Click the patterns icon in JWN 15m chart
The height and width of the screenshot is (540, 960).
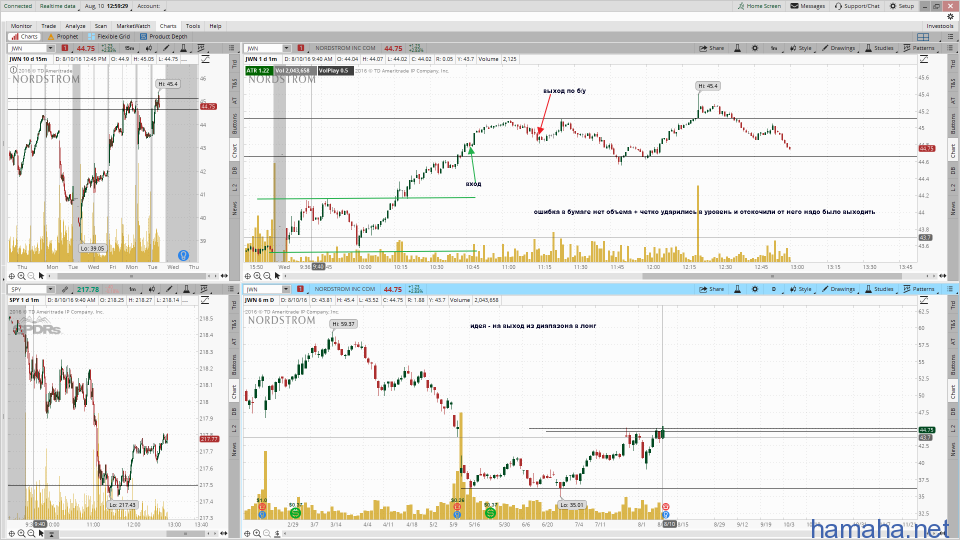coord(201,48)
